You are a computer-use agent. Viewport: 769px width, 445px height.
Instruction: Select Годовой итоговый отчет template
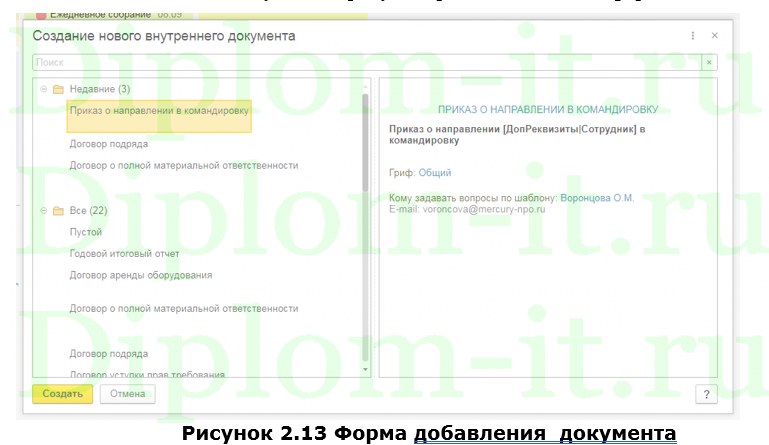(x=125, y=254)
